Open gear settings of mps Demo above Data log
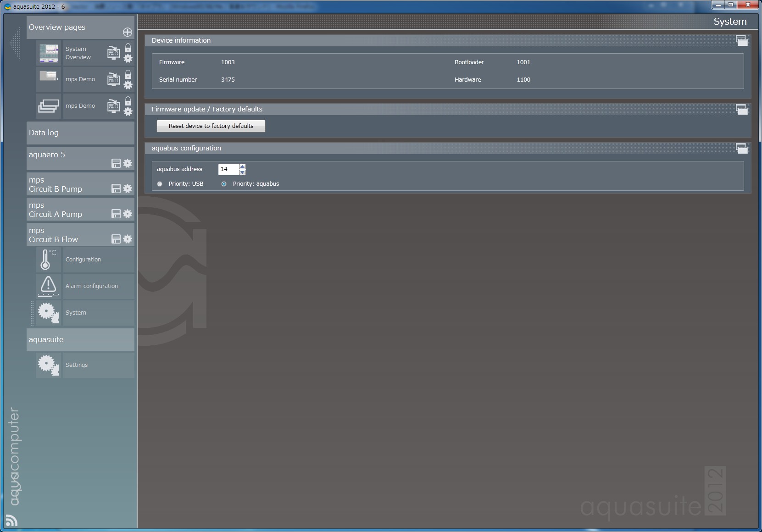 (x=128, y=111)
